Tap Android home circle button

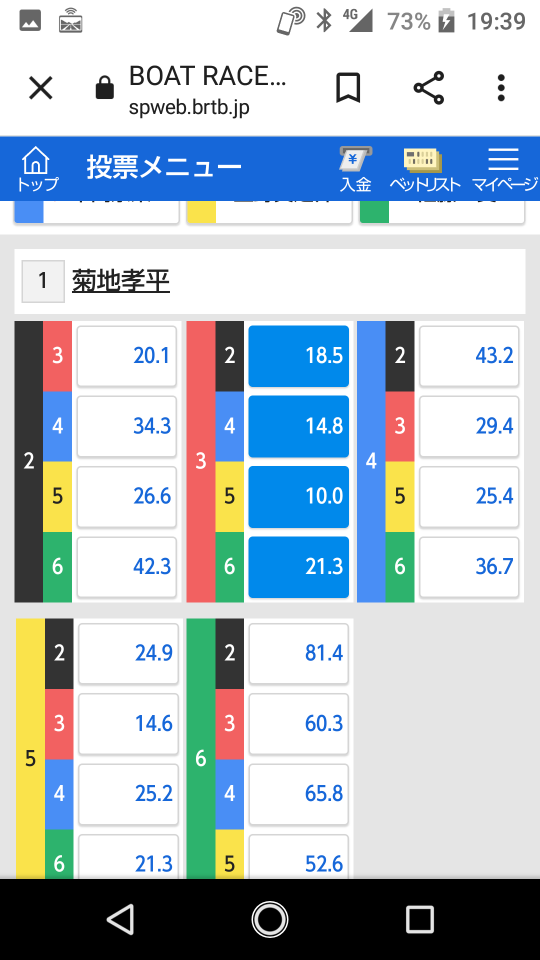point(270,920)
